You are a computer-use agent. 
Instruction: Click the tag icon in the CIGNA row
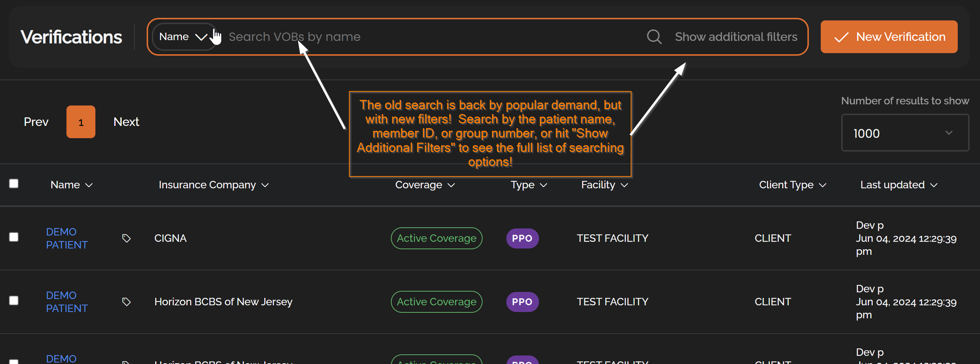pos(126,238)
